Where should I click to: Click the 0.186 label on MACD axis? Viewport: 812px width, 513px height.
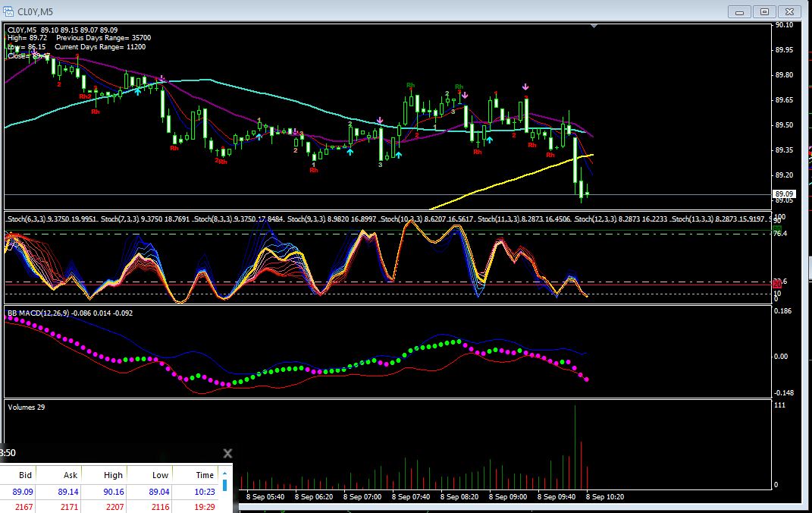[782, 311]
